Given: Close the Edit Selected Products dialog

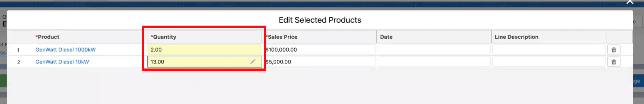Looking at the screenshot, I should (630, 2).
